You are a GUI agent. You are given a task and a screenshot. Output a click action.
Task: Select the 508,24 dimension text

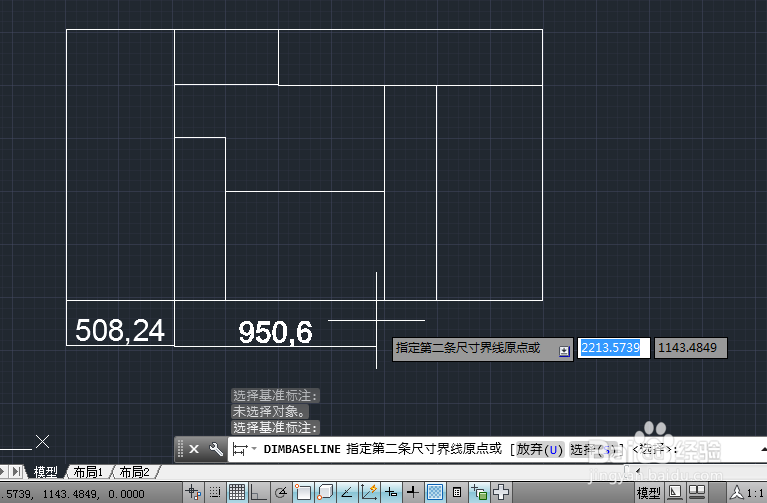(120, 330)
